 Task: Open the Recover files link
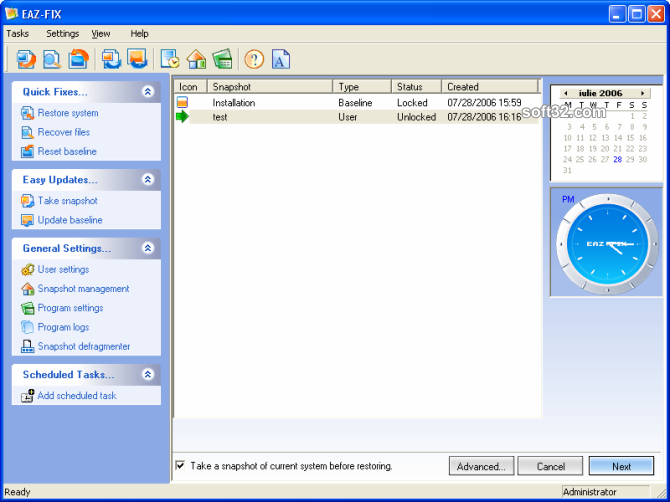pyautogui.click(x=64, y=132)
